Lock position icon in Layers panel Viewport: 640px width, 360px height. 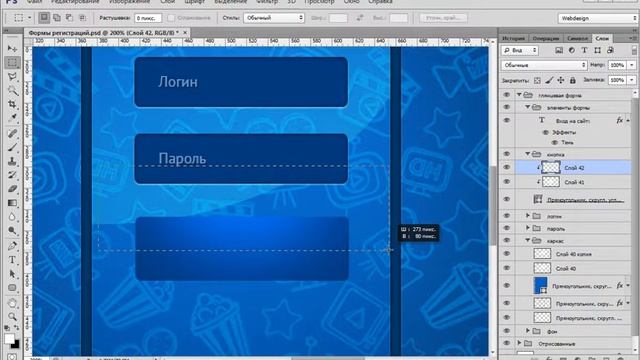[x=561, y=80]
